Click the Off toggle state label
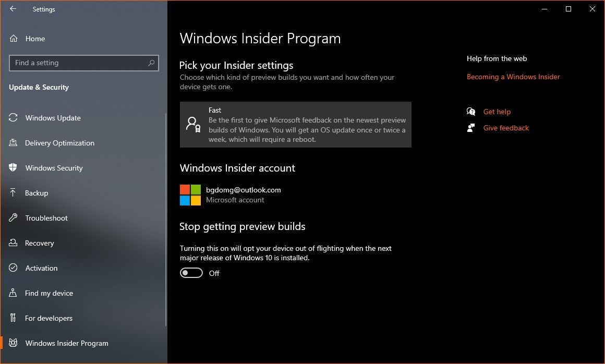605x364 pixels. pyautogui.click(x=214, y=273)
